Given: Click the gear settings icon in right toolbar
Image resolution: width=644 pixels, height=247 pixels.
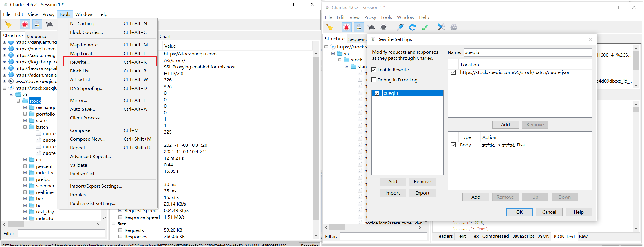Looking at the screenshot, I should [x=454, y=27].
